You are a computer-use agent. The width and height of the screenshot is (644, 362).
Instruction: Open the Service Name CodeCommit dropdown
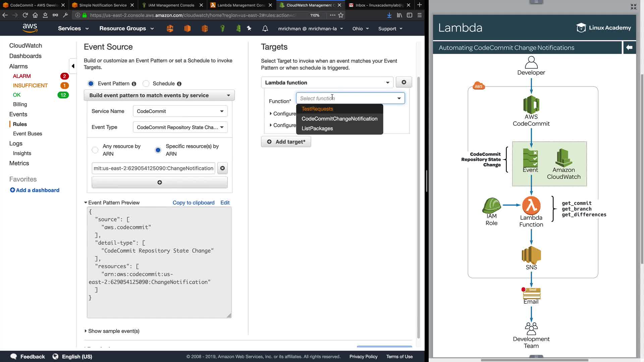pos(180,111)
